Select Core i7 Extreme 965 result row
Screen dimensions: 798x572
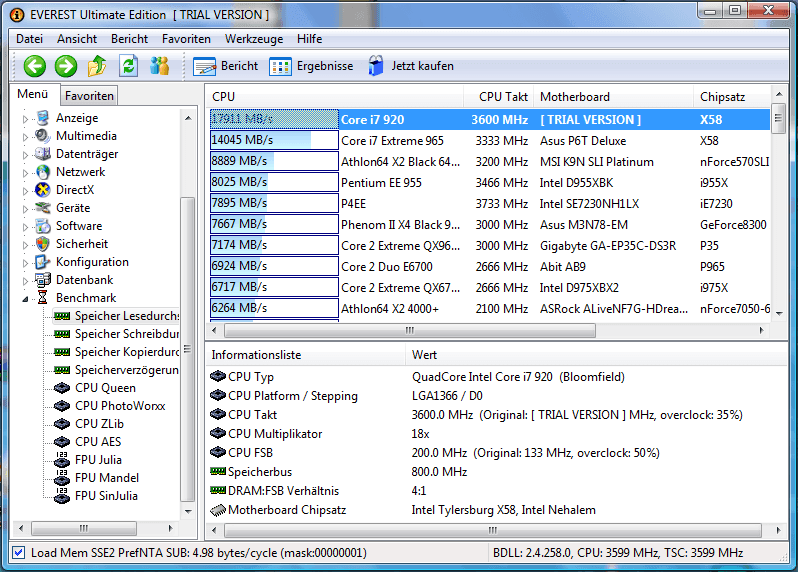point(489,141)
